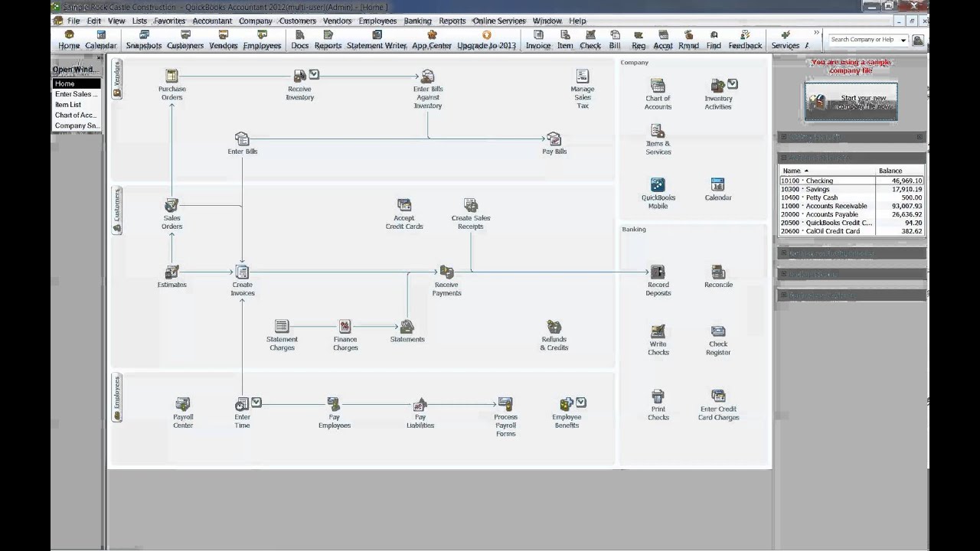980x551 pixels.
Task: Click Start your new company file
Action: click(851, 102)
